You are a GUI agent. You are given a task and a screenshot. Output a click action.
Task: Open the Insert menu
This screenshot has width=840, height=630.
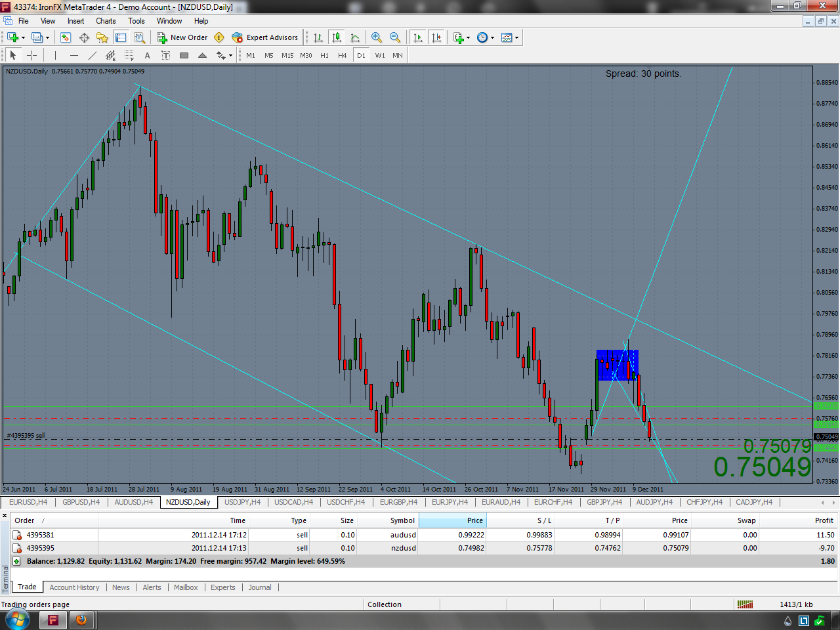(75, 21)
